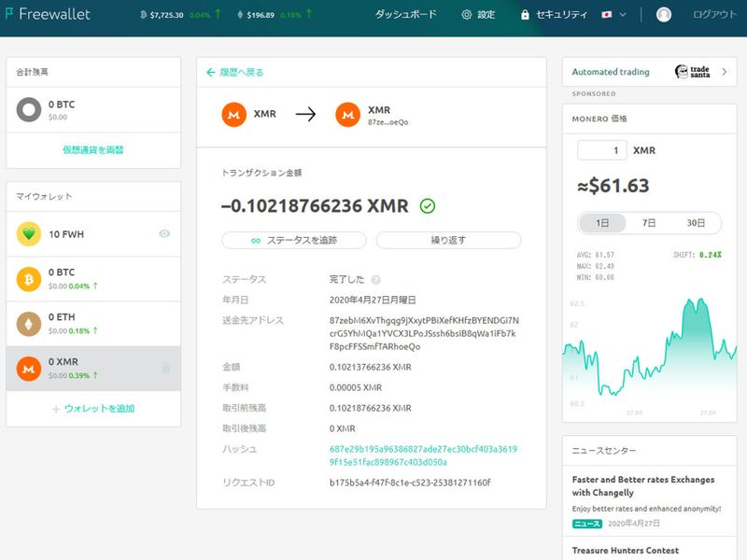Screen dimensions: 747x560
Task: Click the Ethereum wallet icon
Action: [29, 324]
